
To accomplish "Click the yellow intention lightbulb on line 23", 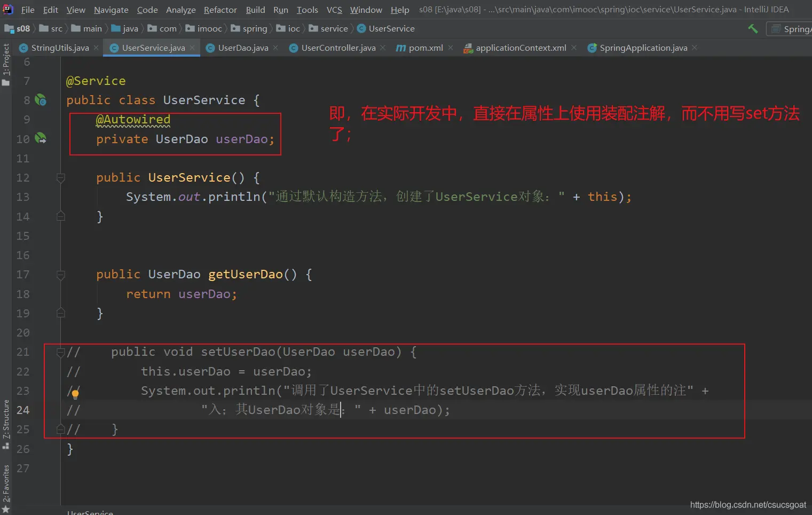I will tap(75, 394).
